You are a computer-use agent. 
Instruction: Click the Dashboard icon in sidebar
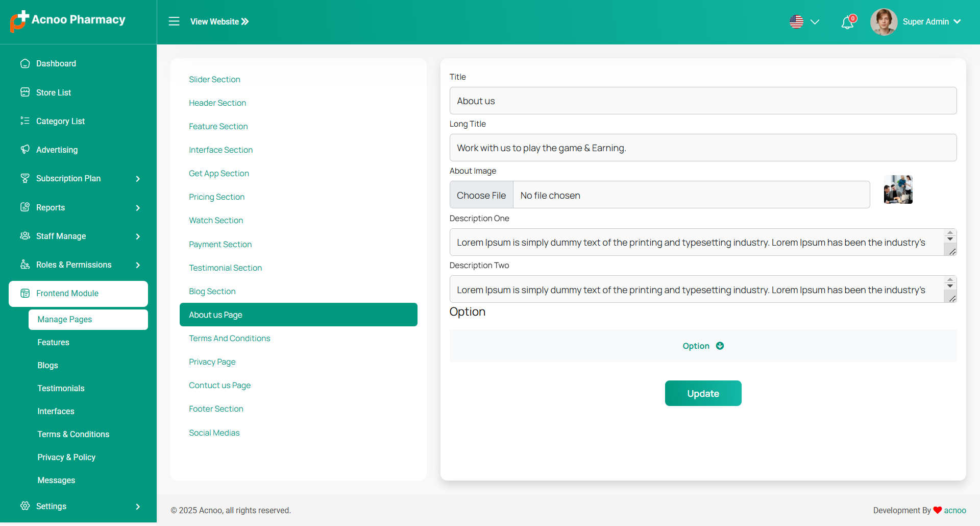25,63
